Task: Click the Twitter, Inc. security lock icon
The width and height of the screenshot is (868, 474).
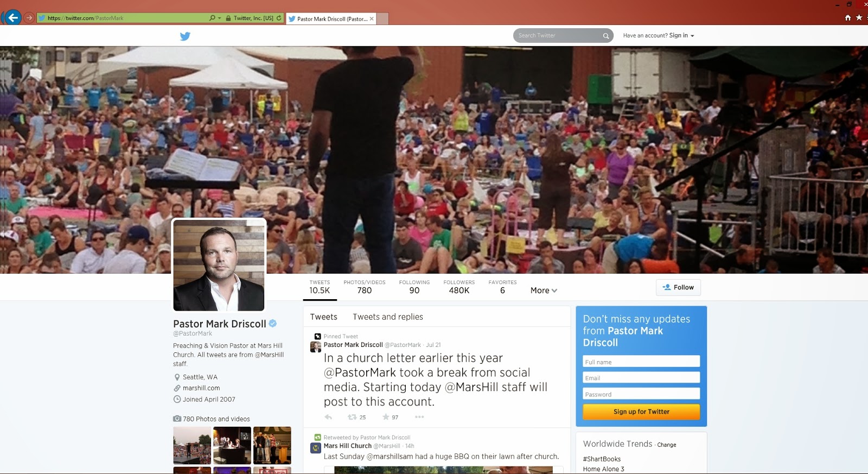Action: [228, 18]
